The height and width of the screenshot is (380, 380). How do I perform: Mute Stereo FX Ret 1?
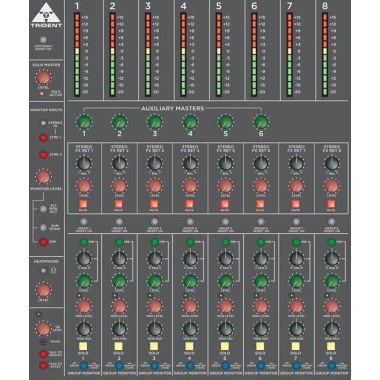(x=83, y=203)
